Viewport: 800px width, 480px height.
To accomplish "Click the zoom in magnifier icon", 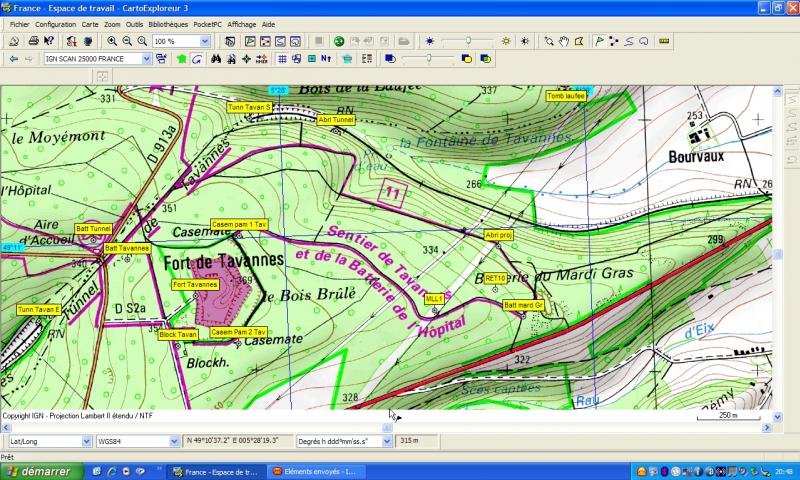I will click(112, 41).
